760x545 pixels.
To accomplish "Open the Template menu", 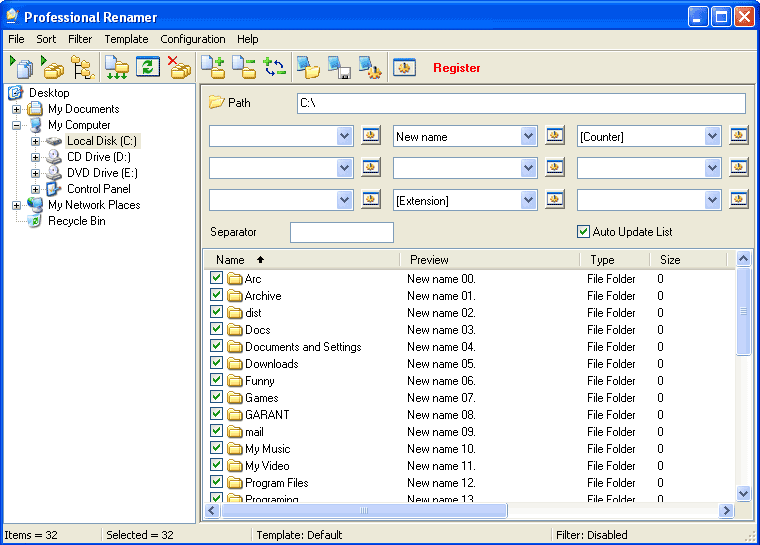I will pos(126,39).
